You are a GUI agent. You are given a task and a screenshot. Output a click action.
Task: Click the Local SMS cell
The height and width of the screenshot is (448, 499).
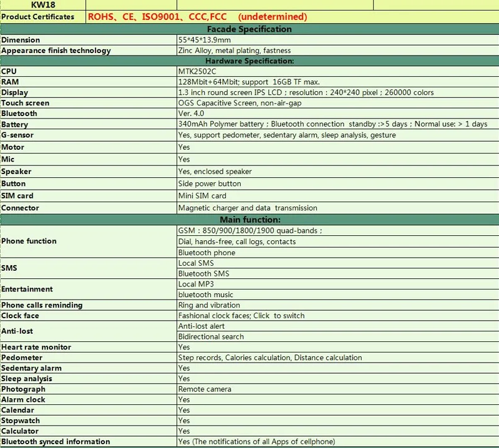[x=338, y=263]
